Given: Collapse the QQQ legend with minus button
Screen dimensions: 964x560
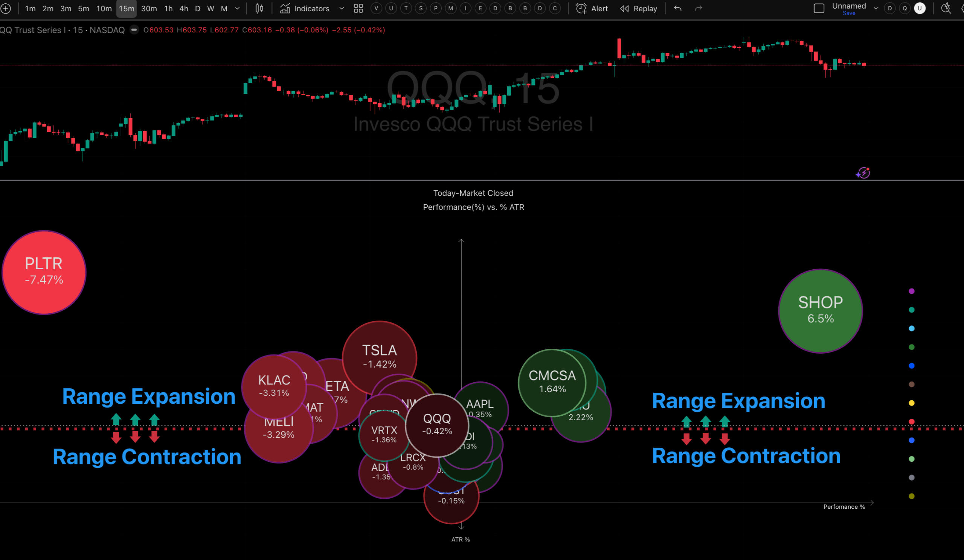Looking at the screenshot, I should (134, 30).
